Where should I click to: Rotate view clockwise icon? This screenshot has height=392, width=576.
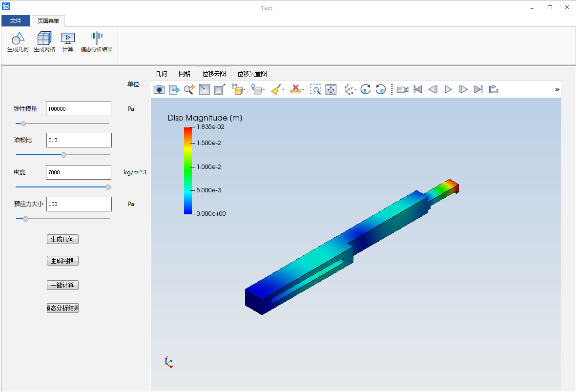pyautogui.click(x=366, y=89)
